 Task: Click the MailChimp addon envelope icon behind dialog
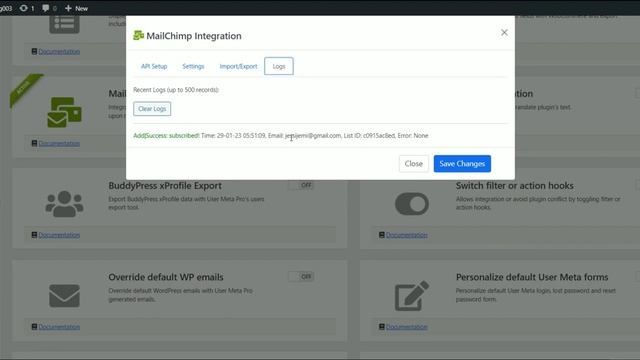[x=64, y=112]
